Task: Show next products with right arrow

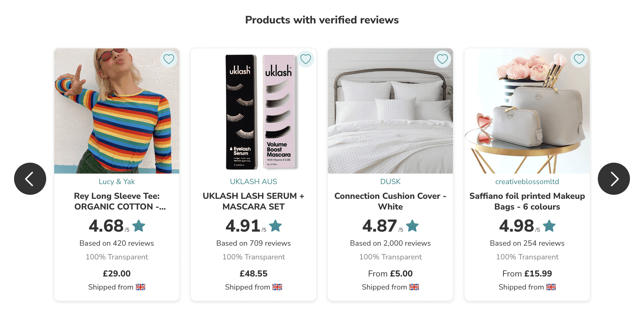Action: coord(614,179)
